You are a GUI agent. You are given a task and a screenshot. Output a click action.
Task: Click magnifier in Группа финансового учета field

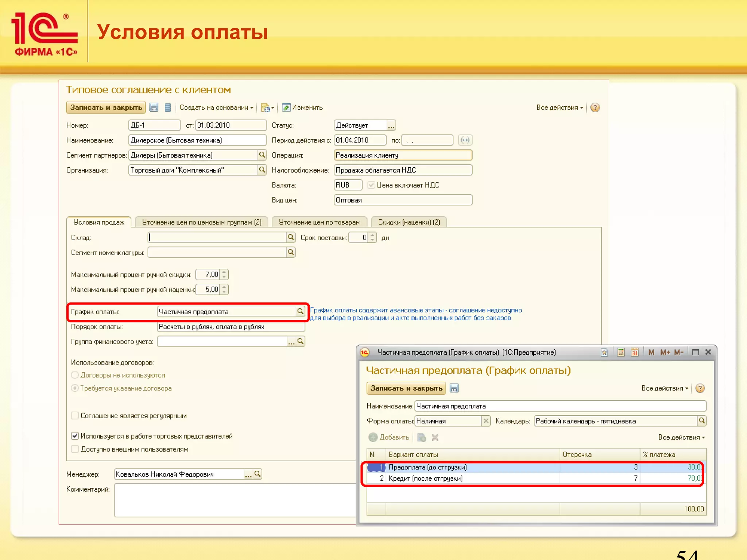(300, 341)
